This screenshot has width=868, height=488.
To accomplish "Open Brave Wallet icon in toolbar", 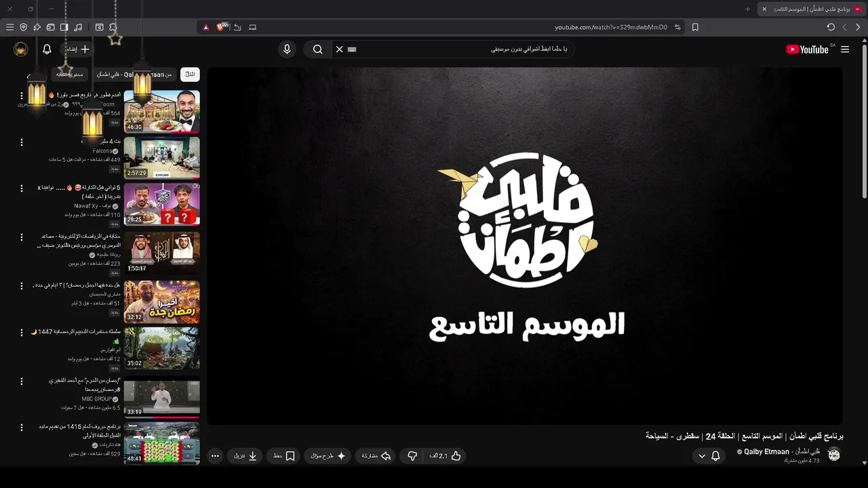I will coord(50,27).
